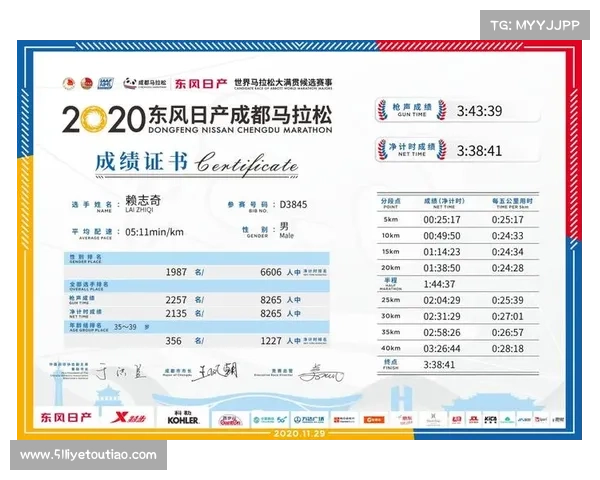The image size is (600, 480).
Task: Click the 性别排名 Gender Place header bar
Action: coord(196,258)
